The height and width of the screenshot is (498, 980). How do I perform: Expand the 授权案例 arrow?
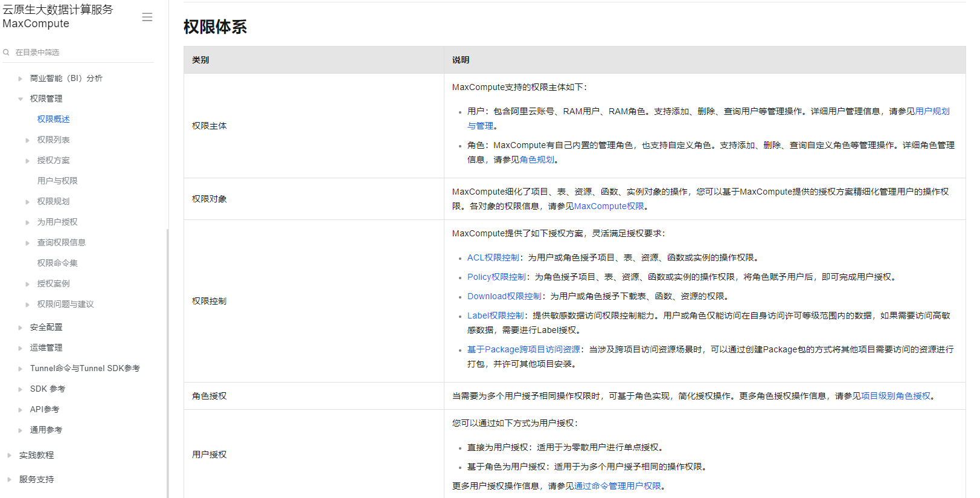click(27, 284)
